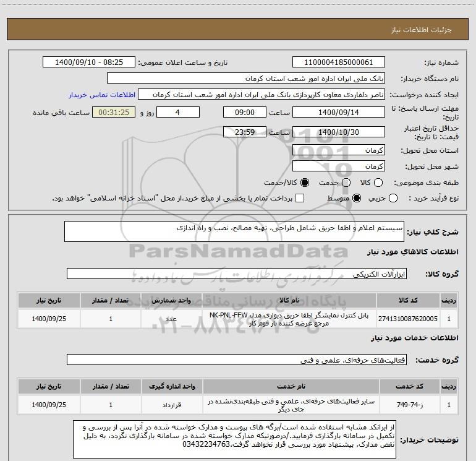Select the خدمت radio button
Viewport: 476px width, 461px height.
click(x=346, y=183)
